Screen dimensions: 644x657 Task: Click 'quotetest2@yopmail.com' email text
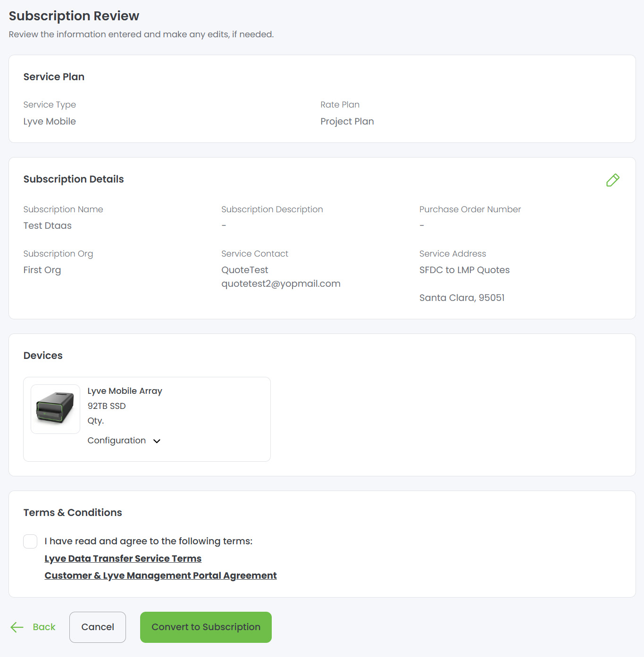tap(281, 284)
